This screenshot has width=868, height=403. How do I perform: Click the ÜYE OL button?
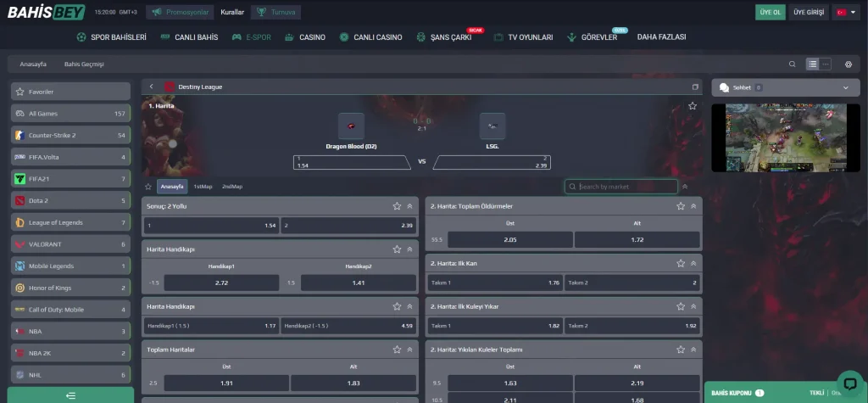pos(770,12)
